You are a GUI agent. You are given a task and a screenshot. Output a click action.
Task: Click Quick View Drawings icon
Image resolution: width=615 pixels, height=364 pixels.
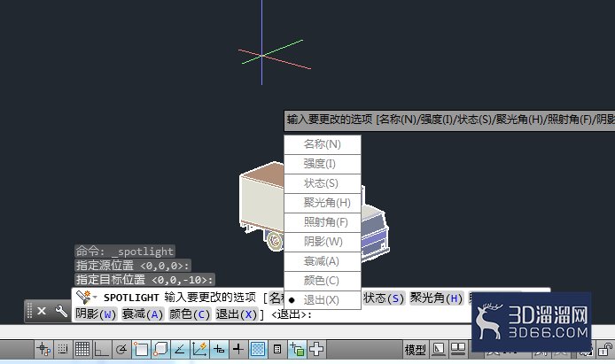coord(458,349)
